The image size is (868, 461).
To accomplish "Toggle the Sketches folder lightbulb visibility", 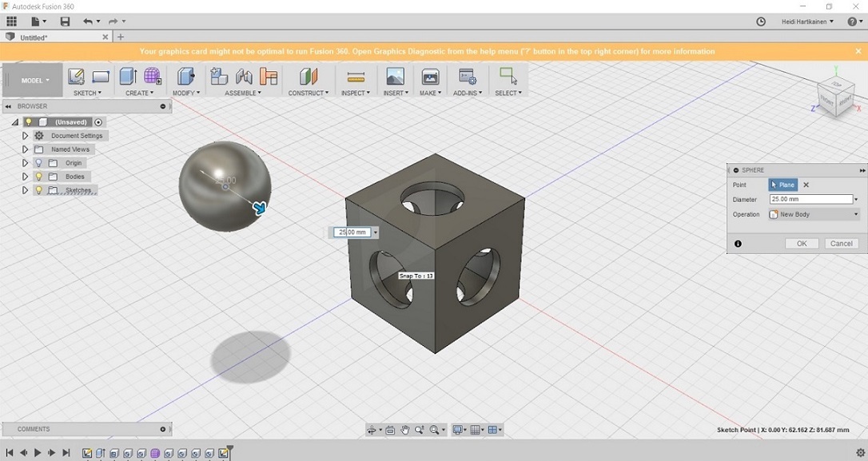I will pyautogui.click(x=38, y=190).
